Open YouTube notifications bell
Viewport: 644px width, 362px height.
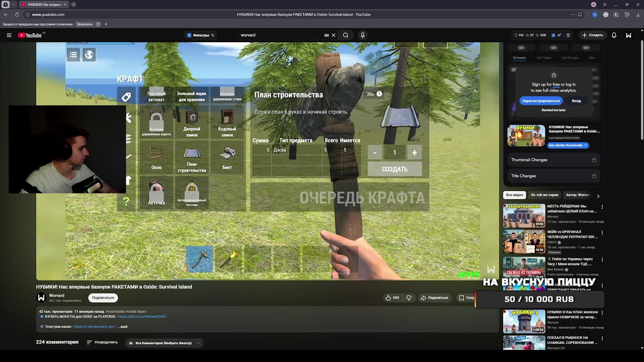click(614, 35)
